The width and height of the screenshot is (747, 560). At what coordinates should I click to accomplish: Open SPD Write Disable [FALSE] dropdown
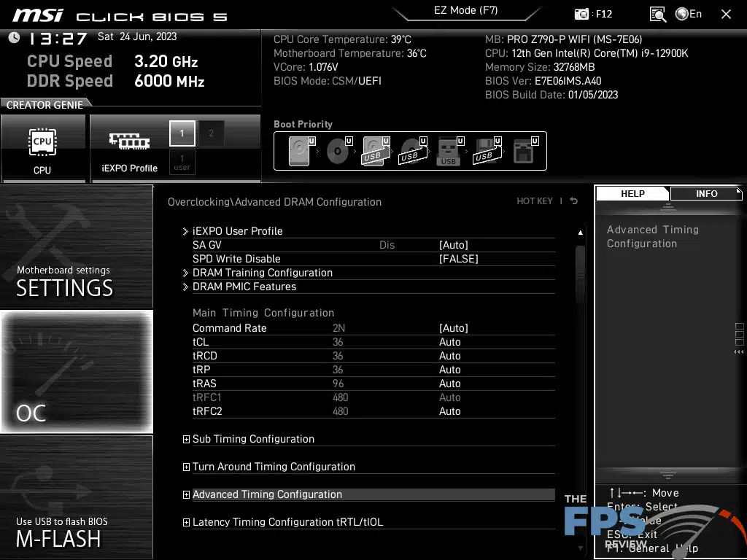[x=458, y=259]
